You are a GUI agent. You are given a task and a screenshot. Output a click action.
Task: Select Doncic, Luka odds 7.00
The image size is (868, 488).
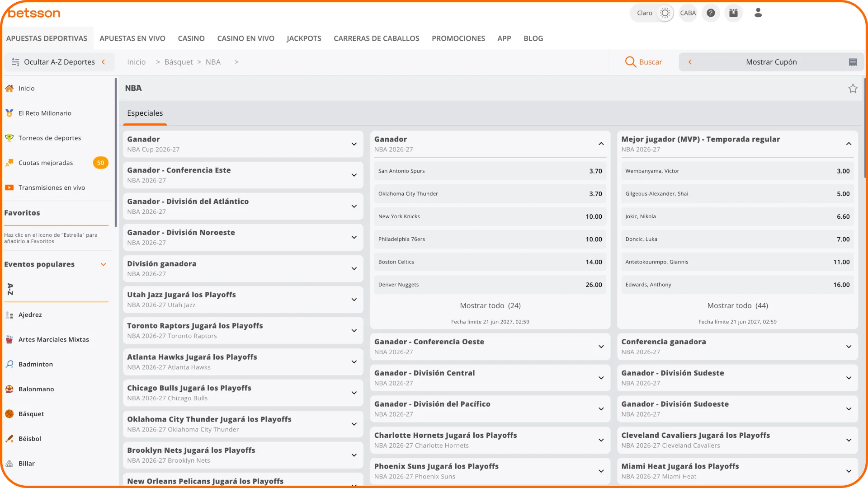(x=737, y=239)
